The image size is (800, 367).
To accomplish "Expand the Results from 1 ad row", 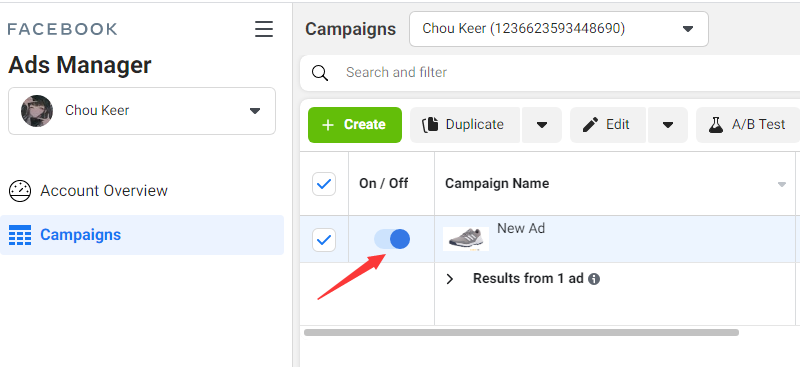I will (x=449, y=279).
